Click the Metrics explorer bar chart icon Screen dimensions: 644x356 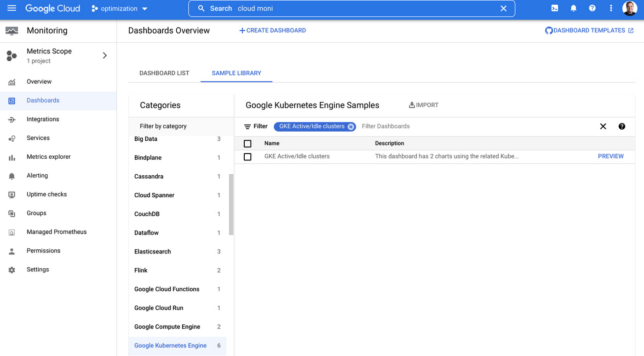coord(12,157)
